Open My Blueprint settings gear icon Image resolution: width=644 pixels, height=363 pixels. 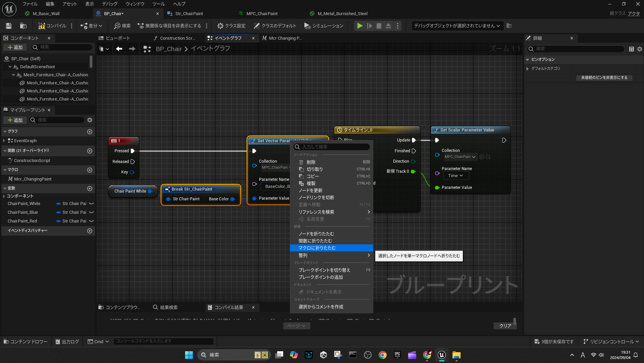90,120
